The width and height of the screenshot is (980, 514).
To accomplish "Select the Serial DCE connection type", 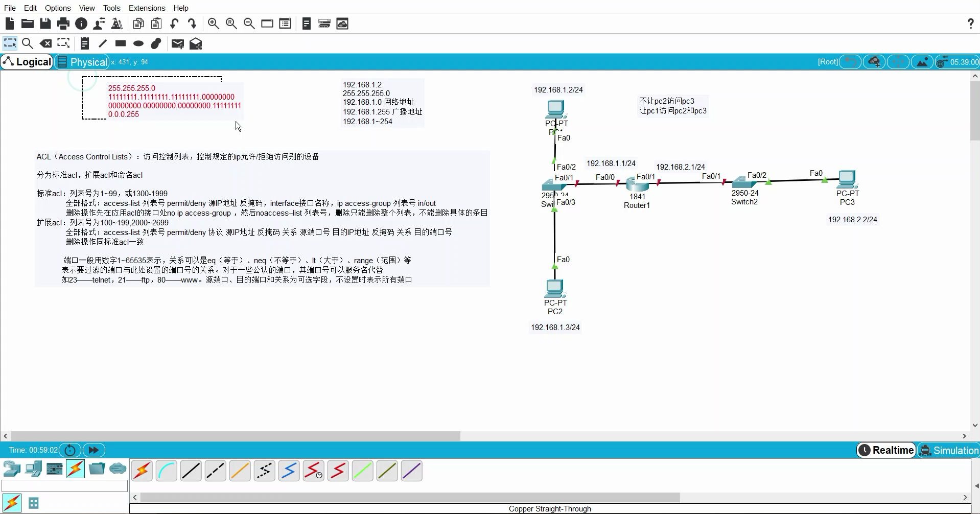I will pos(313,470).
